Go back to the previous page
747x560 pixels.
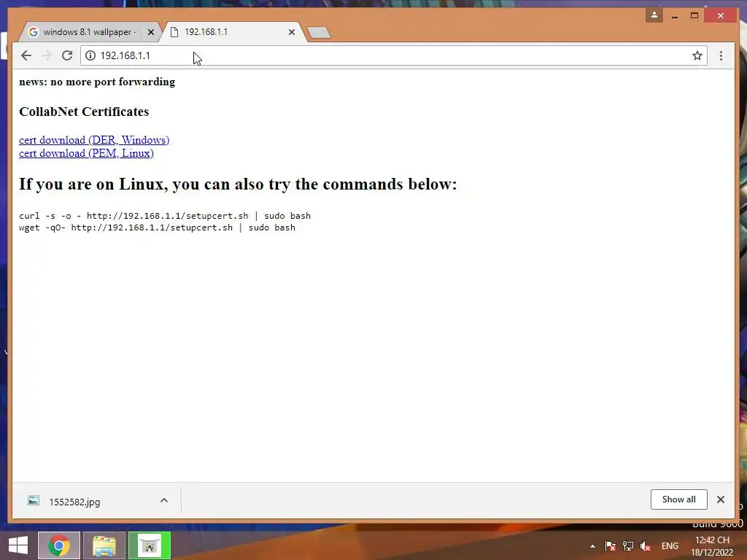(26, 55)
